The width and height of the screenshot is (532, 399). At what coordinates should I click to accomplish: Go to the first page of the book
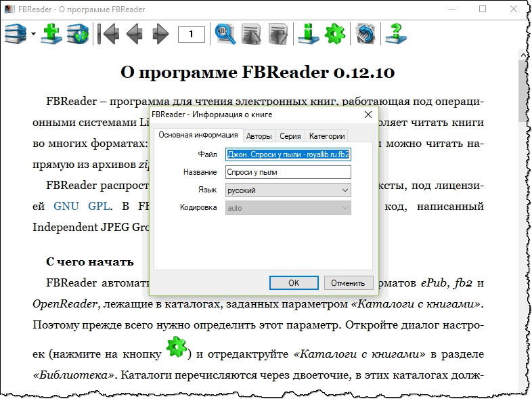pyautogui.click(x=108, y=34)
